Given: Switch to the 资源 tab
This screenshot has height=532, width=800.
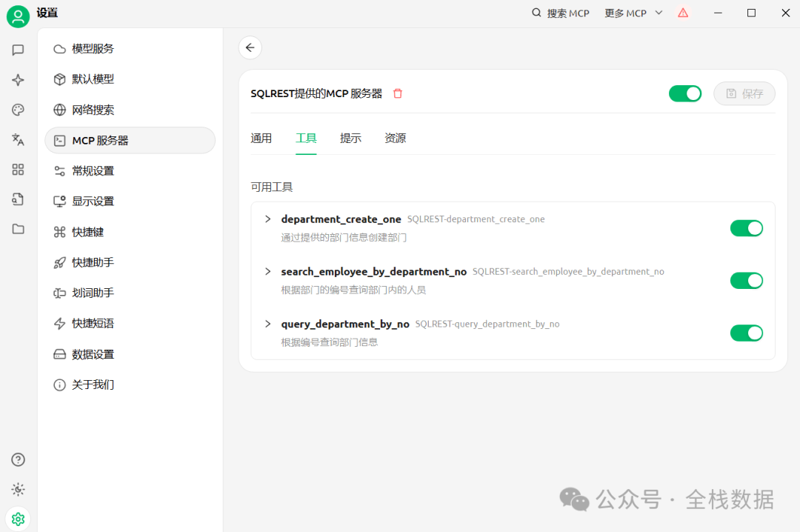Looking at the screenshot, I should [395, 139].
